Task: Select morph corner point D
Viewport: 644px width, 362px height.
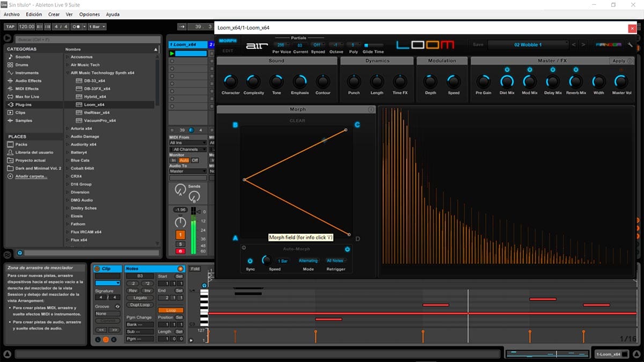Action: coord(357,239)
